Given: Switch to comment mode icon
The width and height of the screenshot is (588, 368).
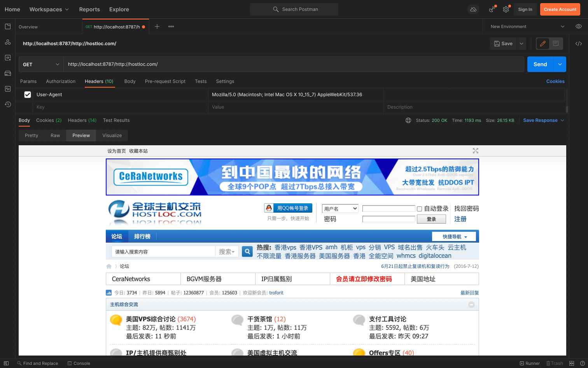Looking at the screenshot, I should (556, 44).
